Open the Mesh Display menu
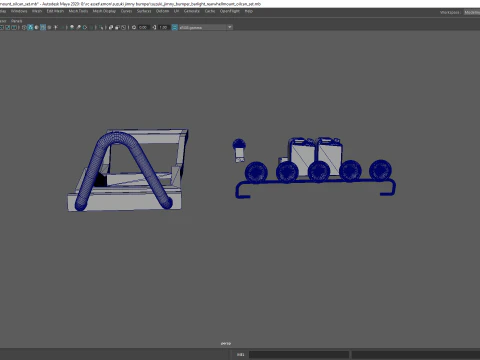The image size is (480, 360). (x=104, y=11)
